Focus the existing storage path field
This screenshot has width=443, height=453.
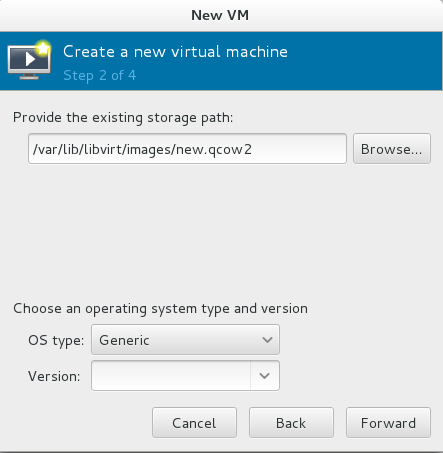click(x=187, y=149)
